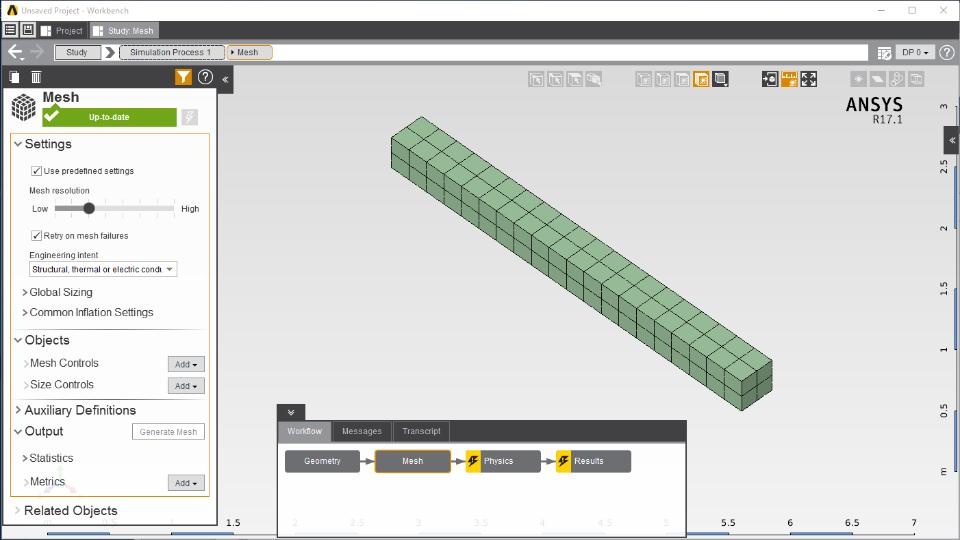Click the second disabled cube display icon
The image size is (960, 540).
click(662, 79)
